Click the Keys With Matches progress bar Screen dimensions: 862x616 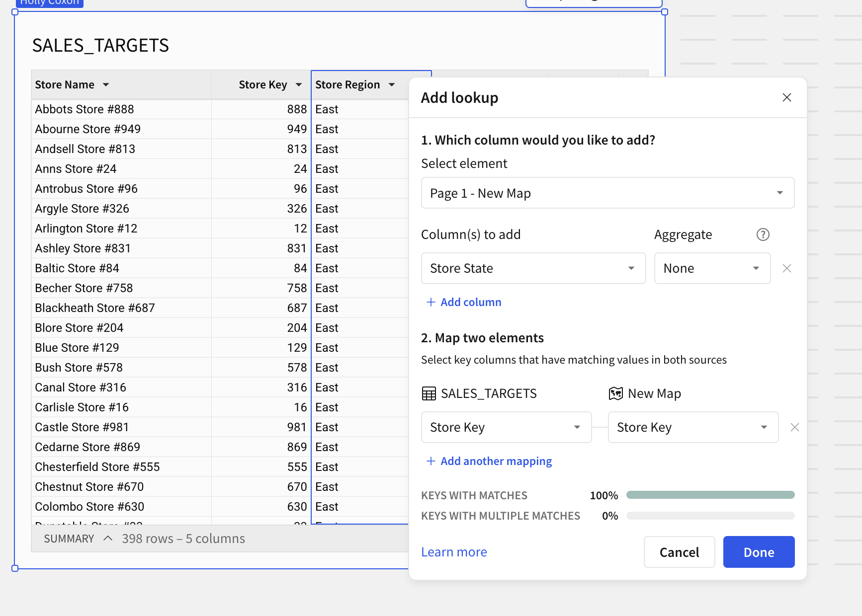point(710,495)
